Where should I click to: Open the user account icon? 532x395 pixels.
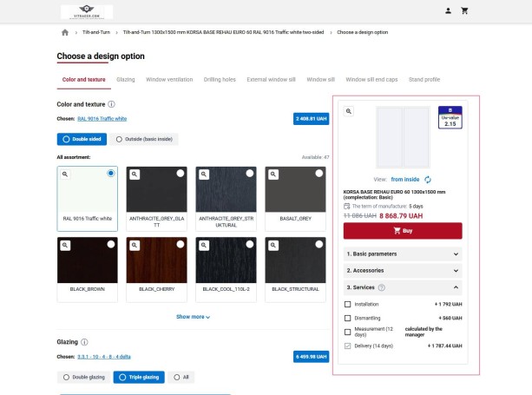pos(448,10)
